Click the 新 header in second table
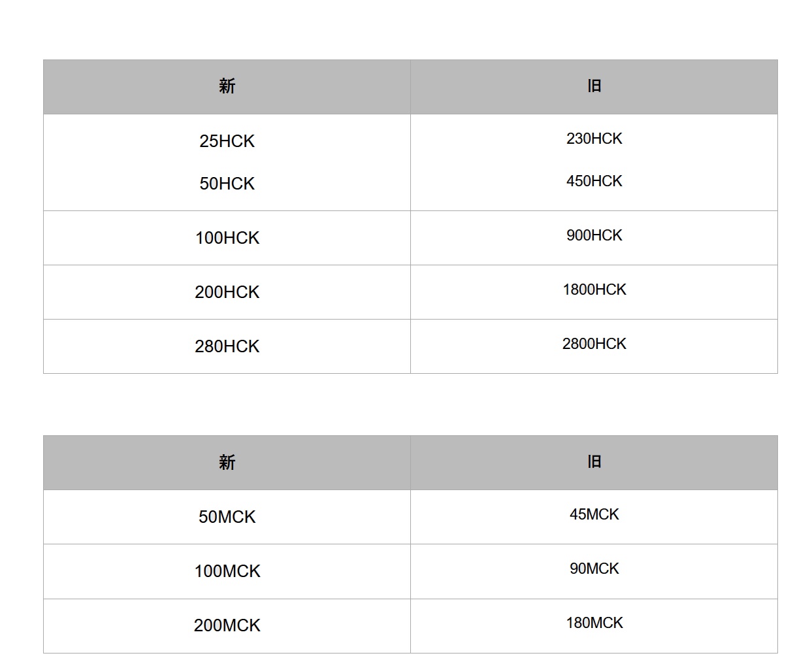Image resolution: width=812 pixels, height=662 pixels. (x=227, y=463)
